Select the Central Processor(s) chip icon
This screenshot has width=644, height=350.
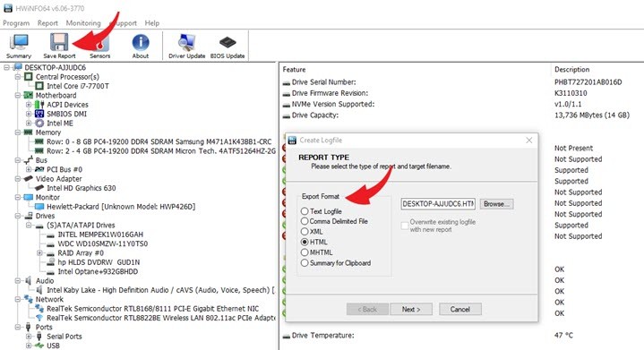(x=29, y=77)
